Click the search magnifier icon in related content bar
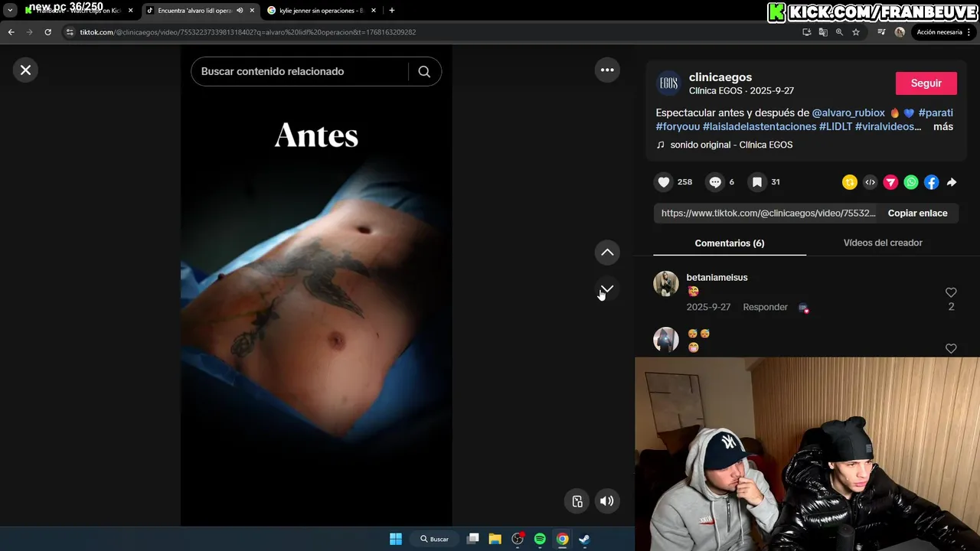This screenshot has width=980, height=551. pyautogui.click(x=424, y=71)
